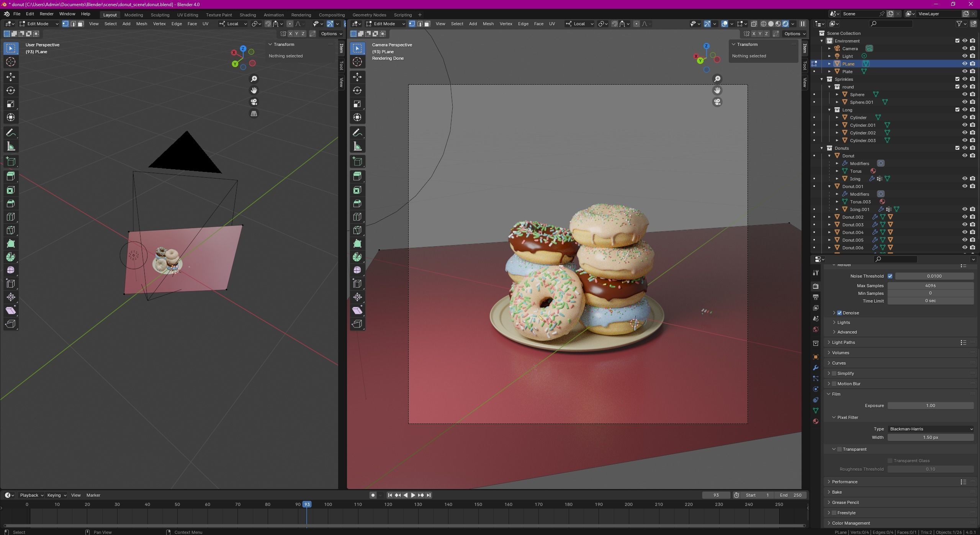Open the Output properties tab
The image size is (980, 535).
click(816, 297)
